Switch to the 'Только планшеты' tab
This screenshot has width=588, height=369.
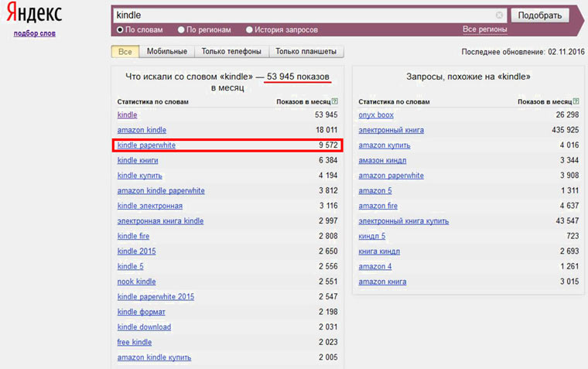pos(306,51)
